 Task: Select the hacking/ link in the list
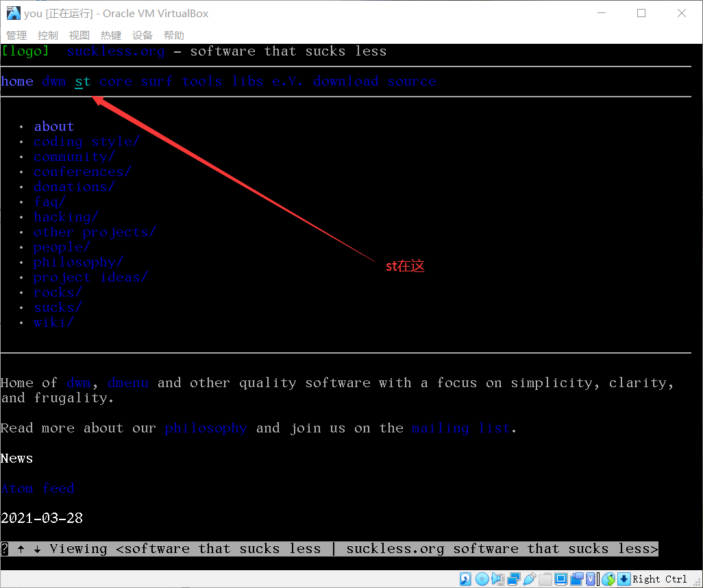pos(66,217)
